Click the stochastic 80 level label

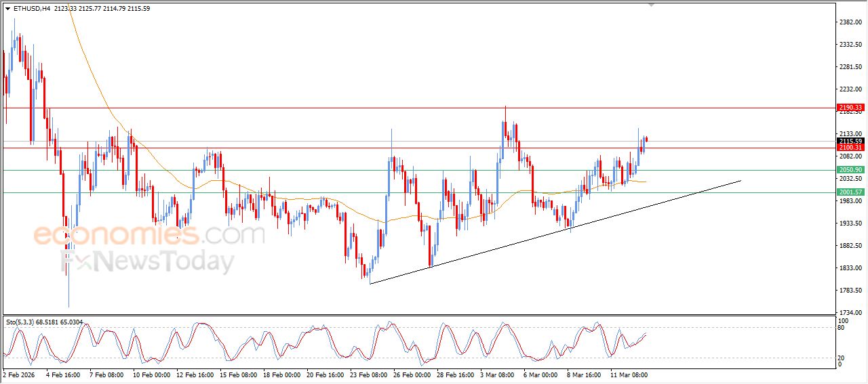pos(841,328)
